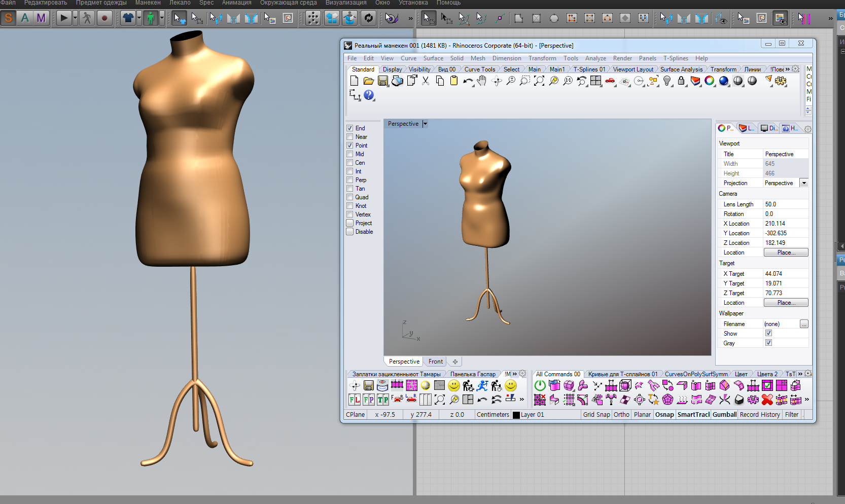845x504 pixels.
Task: Select the Pan hand tool
Action: [x=482, y=81]
